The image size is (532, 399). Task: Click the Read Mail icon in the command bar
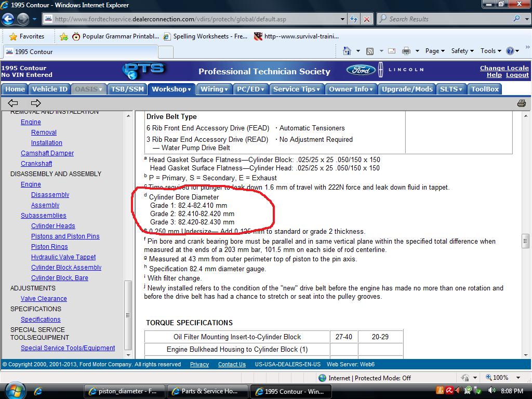(x=392, y=51)
